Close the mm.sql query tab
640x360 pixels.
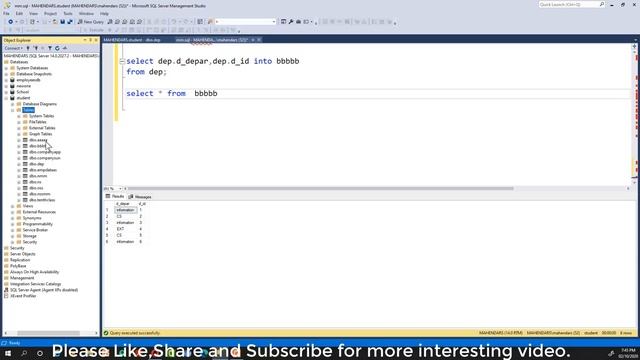[259, 40]
